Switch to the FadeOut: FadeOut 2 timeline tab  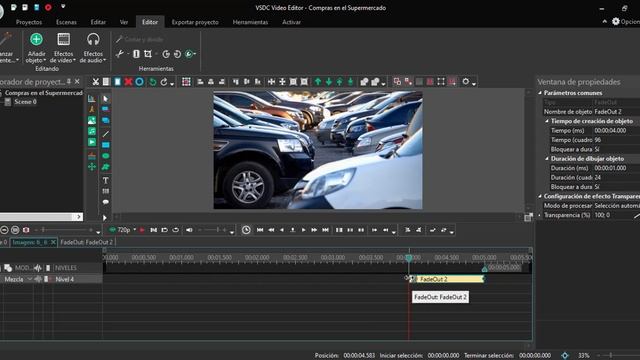point(87,242)
